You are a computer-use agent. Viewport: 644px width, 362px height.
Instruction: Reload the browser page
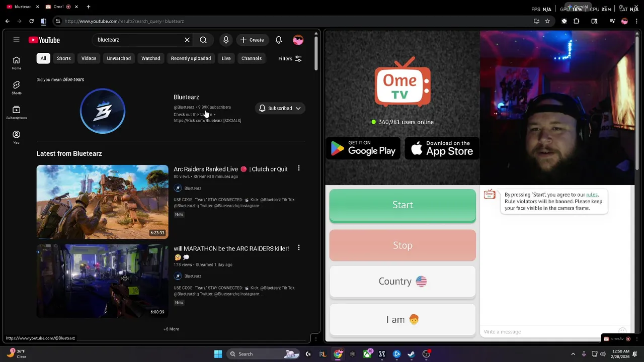31,21
